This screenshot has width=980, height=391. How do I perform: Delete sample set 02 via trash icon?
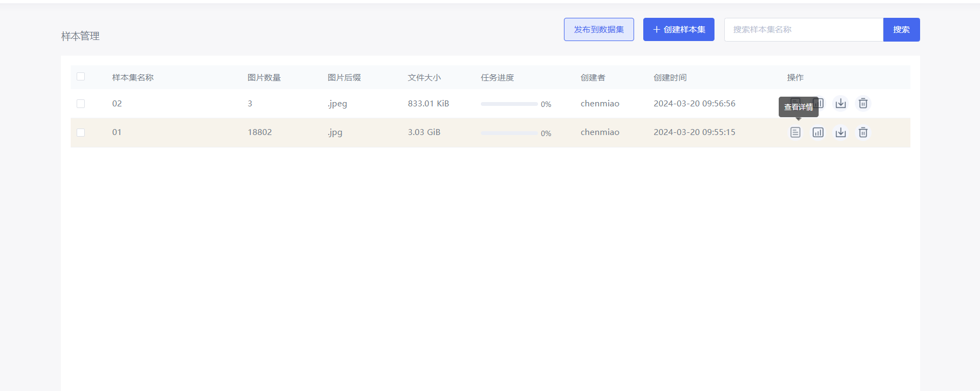(863, 103)
